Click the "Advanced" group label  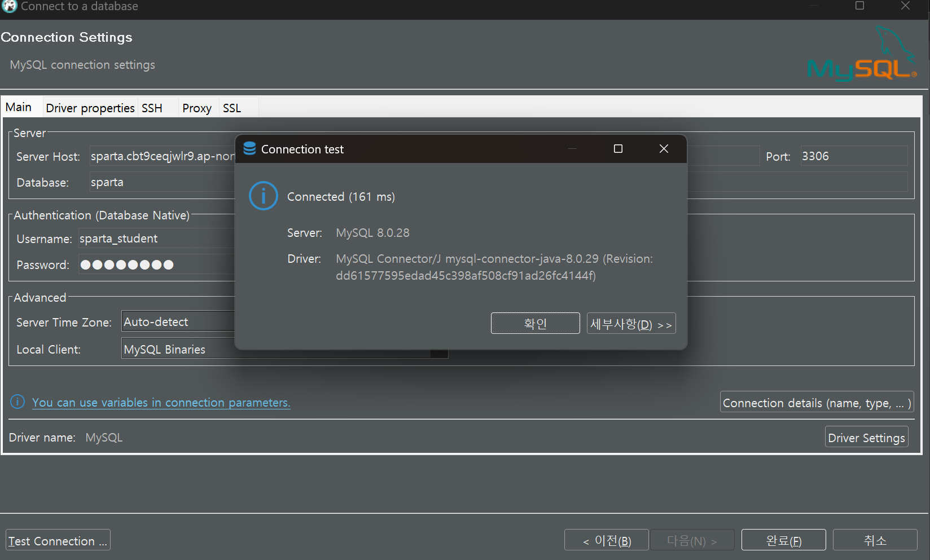coord(40,297)
